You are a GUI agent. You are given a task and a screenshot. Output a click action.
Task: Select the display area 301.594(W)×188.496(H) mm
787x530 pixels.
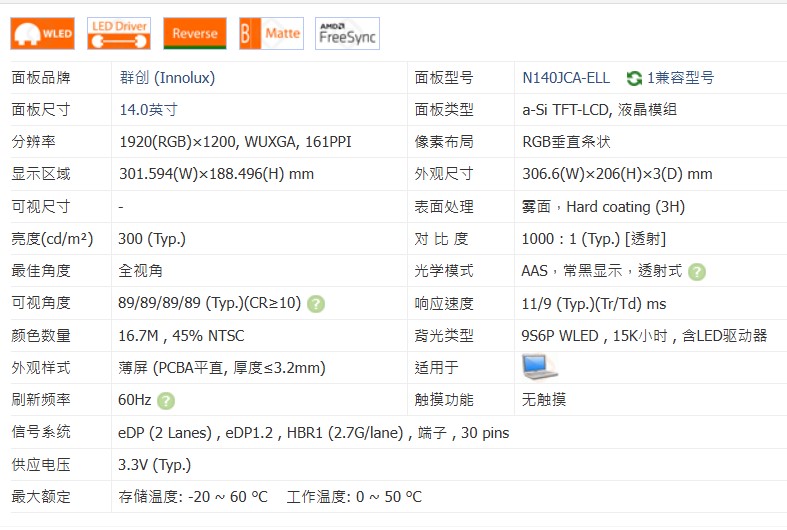point(216,174)
